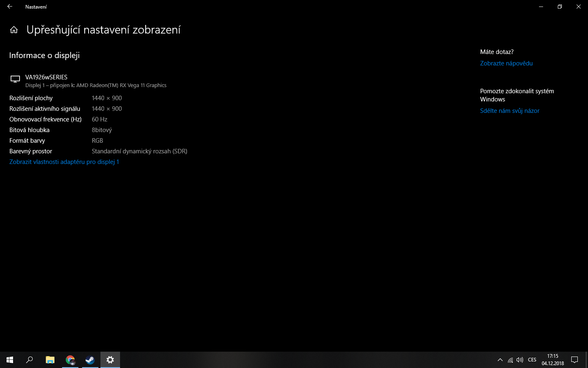Close the Nastavení window
Screen dimensions: 588x368
[x=579, y=7]
